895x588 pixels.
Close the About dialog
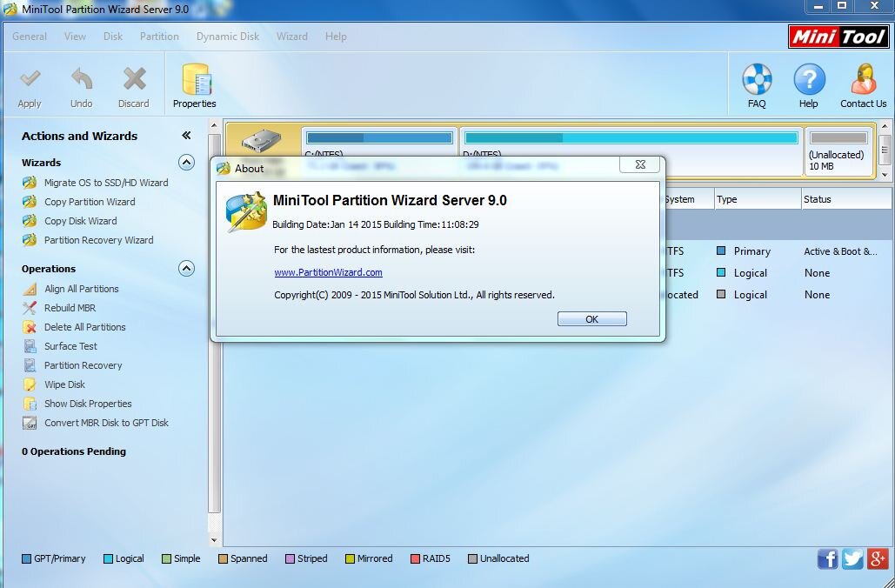640,165
